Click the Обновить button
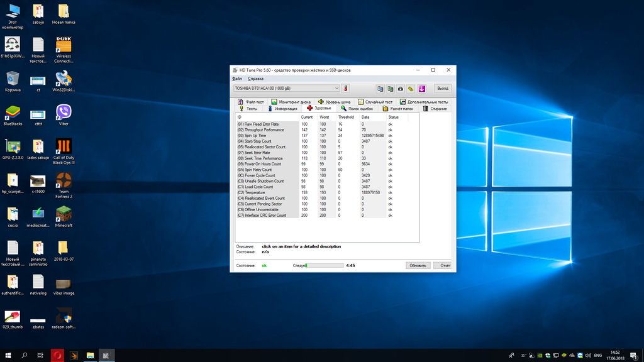644x362 pixels. tap(418, 266)
